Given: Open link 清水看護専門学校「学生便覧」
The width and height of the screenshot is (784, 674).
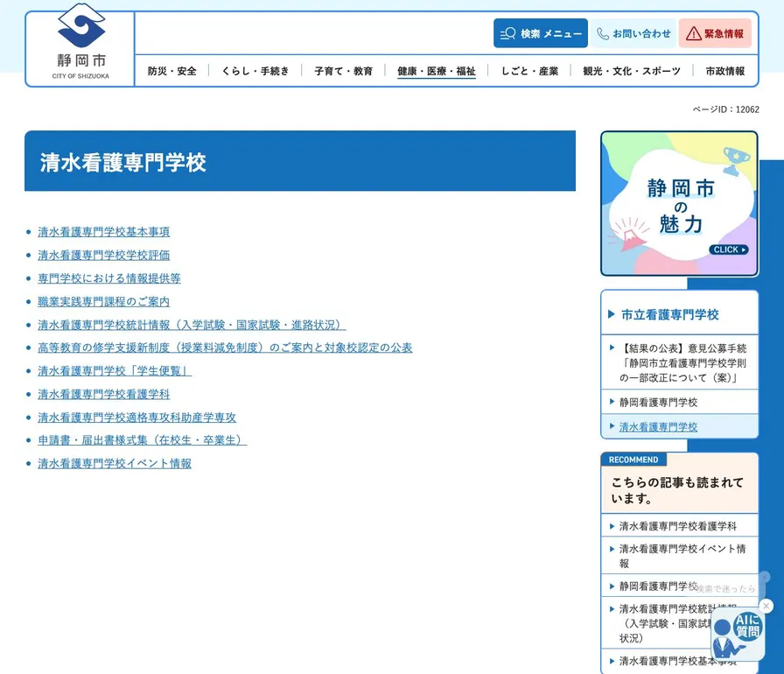Looking at the screenshot, I should (115, 370).
